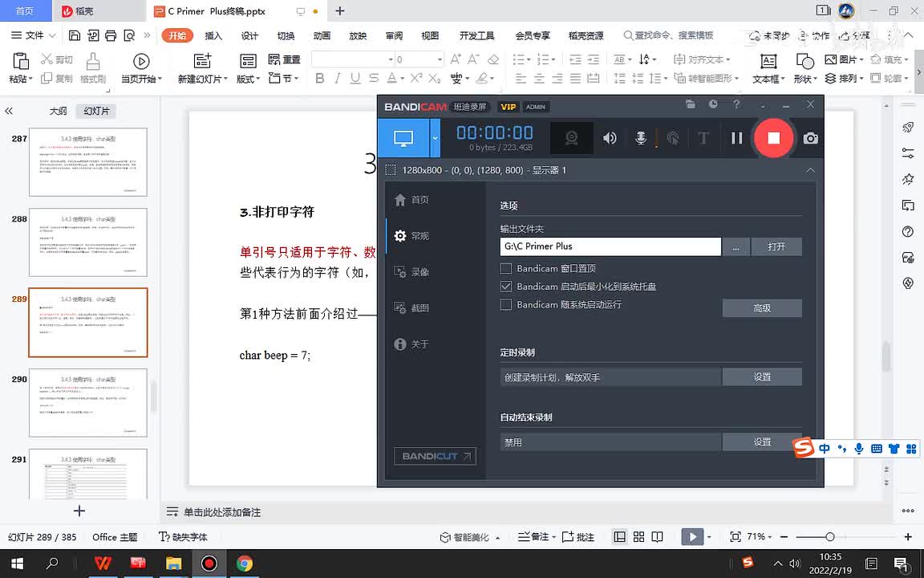Select slide 290 thumbnail
The image size is (924, 578).
[x=87, y=403]
